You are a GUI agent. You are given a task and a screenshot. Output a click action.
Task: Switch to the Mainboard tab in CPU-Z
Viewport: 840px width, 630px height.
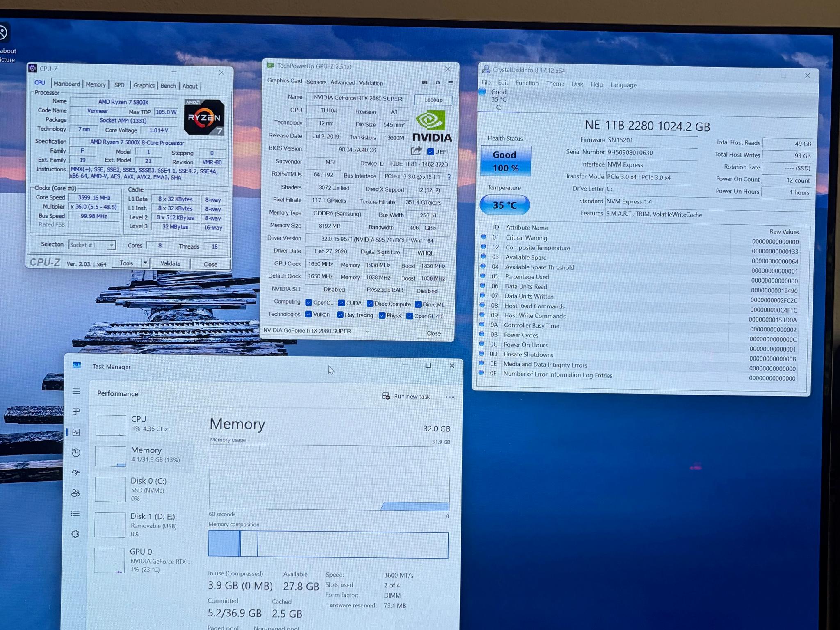pyautogui.click(x=66, y=84)
